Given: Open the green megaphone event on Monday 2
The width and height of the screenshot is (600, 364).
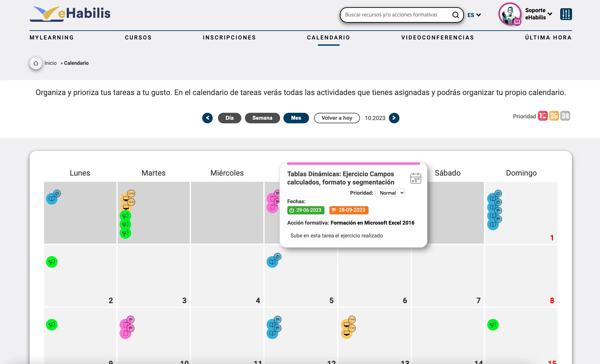Looking at the screenshot, I should (52, 262).
